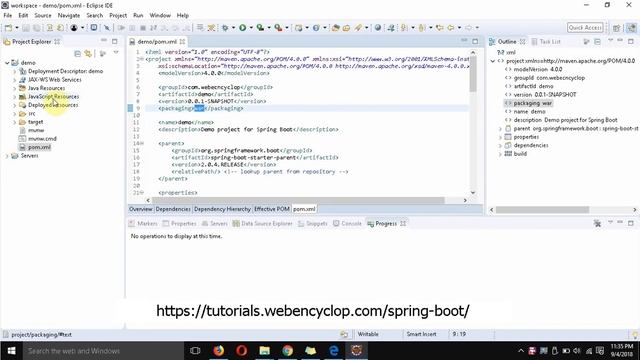Click the Quick Access search field
This screenshot has height=360, width=640.
tap(585, 28)
